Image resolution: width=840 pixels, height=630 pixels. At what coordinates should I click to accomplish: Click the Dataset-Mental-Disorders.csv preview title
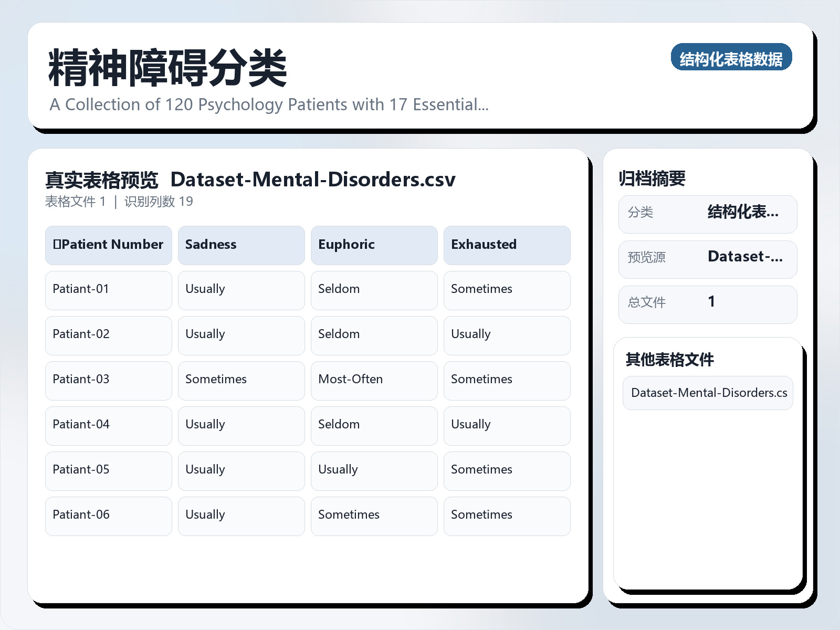point(313,180)
